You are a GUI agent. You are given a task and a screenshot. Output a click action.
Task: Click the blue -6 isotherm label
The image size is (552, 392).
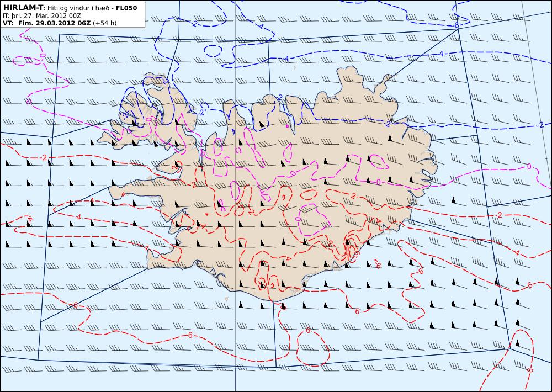click(x=456, y=25)
